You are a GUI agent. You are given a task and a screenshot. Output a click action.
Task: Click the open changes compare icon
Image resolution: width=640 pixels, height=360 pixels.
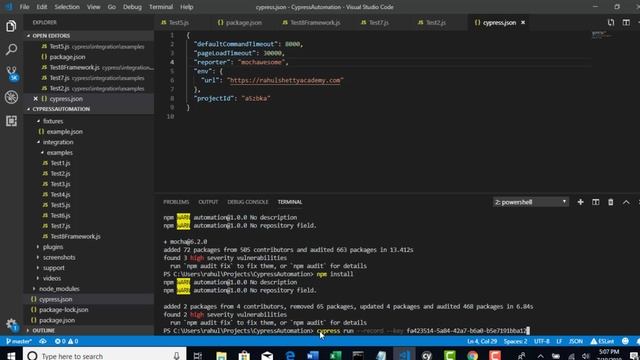(611, 23)
